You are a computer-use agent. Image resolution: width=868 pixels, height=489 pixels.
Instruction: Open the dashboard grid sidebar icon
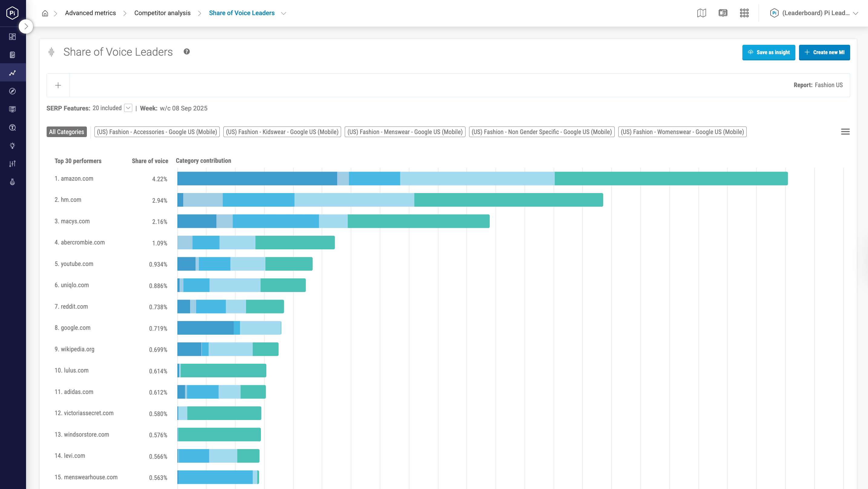[12, 36]
